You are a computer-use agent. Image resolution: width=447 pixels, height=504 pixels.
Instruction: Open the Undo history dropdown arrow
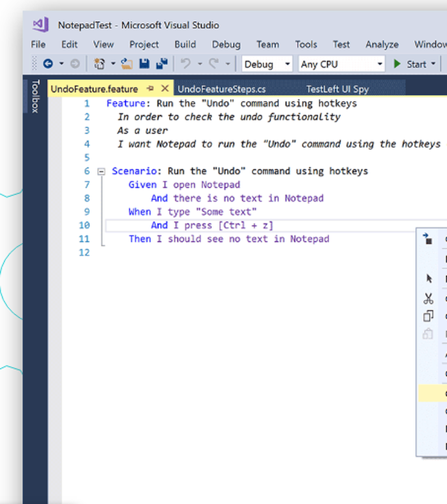(200, 64)
